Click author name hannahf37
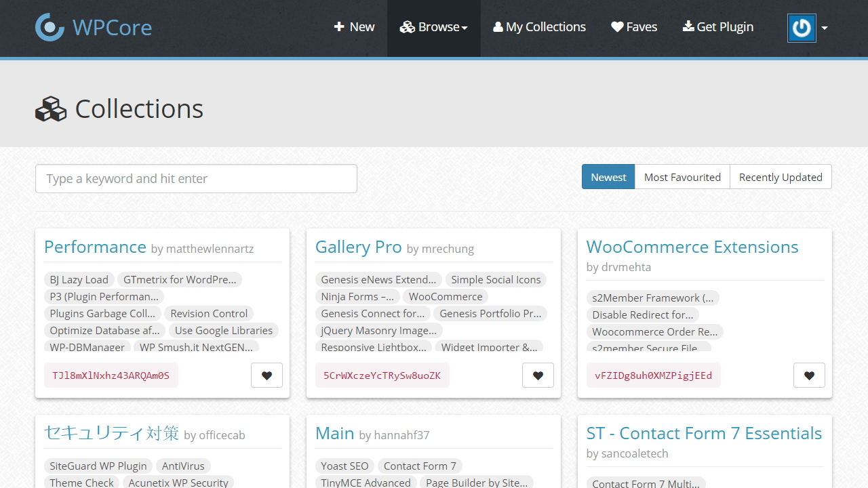 401,435
